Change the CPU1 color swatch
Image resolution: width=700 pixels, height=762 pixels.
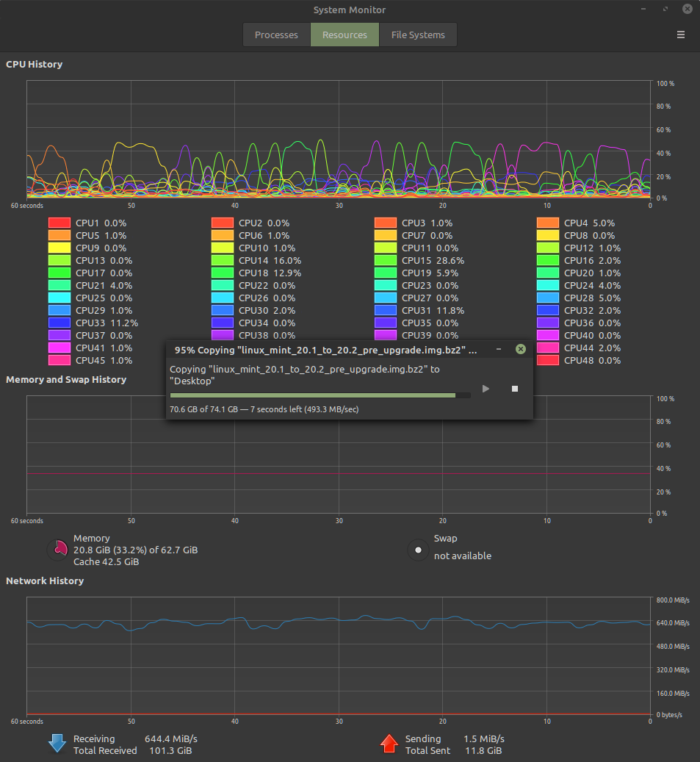coord(59,223)
